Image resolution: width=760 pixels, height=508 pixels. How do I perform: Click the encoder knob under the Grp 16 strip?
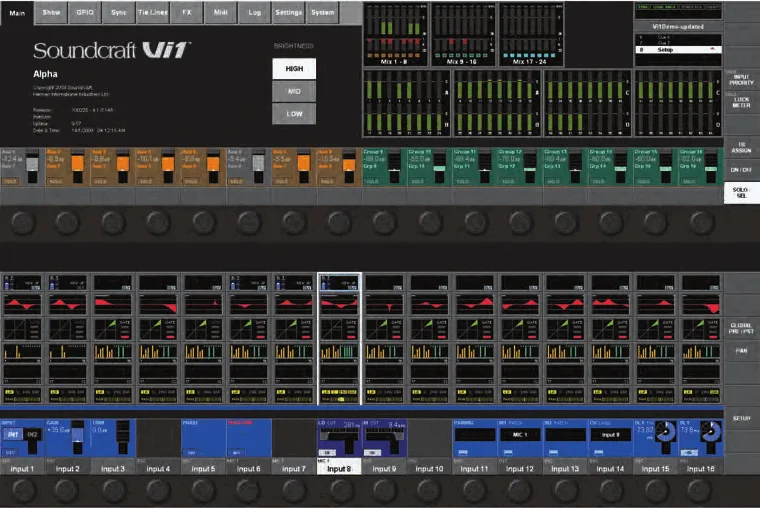coord(701,222)
